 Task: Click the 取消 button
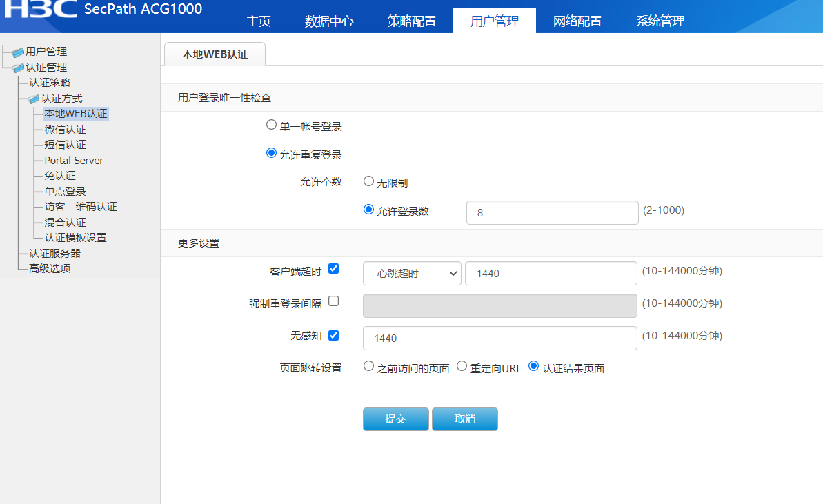point(465,419)
